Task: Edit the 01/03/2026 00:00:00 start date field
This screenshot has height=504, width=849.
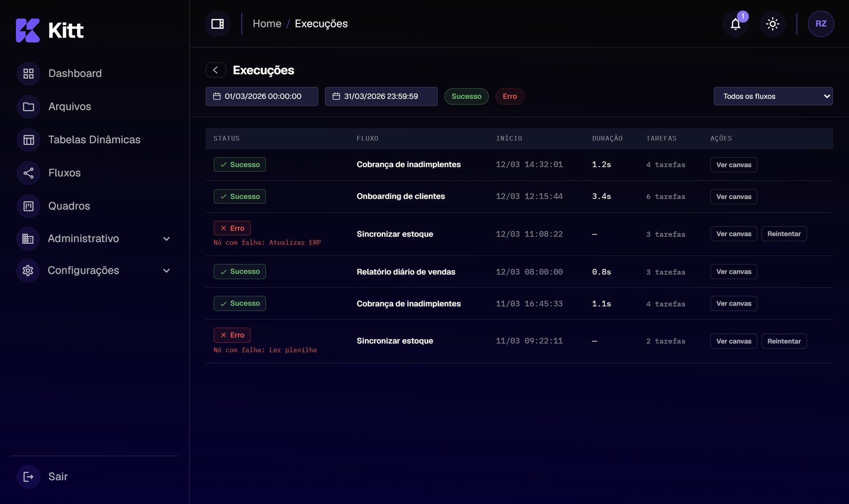Action: [x=262, y=96]
